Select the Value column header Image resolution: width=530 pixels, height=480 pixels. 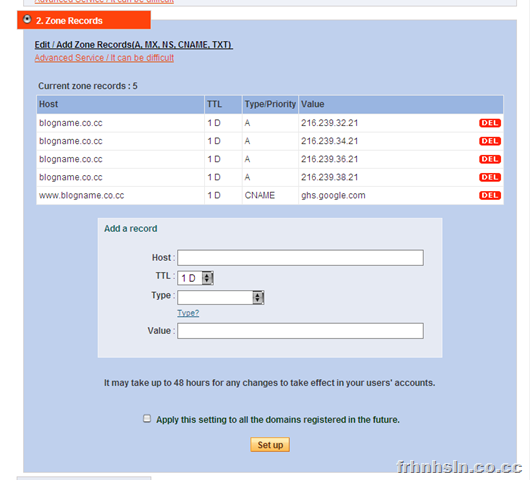(x=401, y=104)
